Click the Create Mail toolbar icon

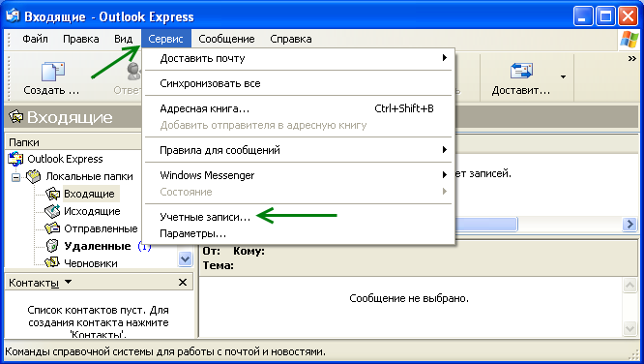click(53, 72)
